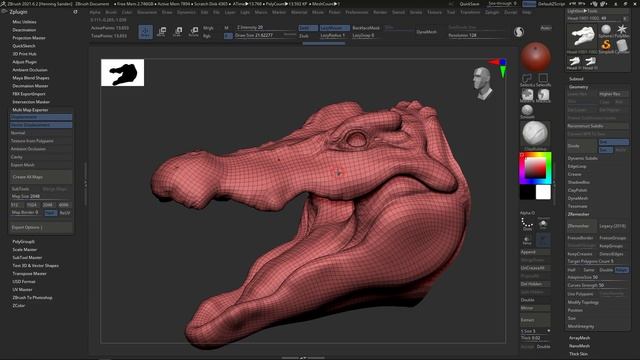Viewport: 640px width, 360px height.
Task: Click the hand icon in top-right bar
Action: tap(594, 4)
